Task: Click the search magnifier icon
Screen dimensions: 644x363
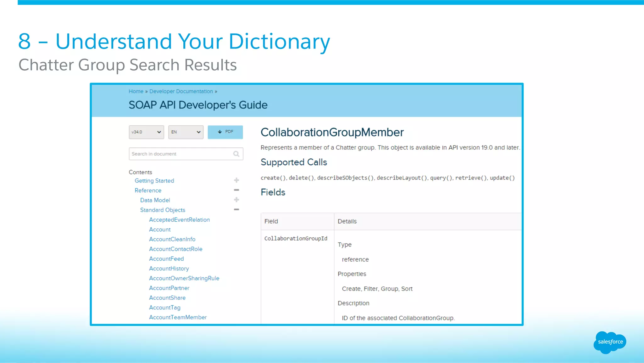Action: click(x=236, y=154)
